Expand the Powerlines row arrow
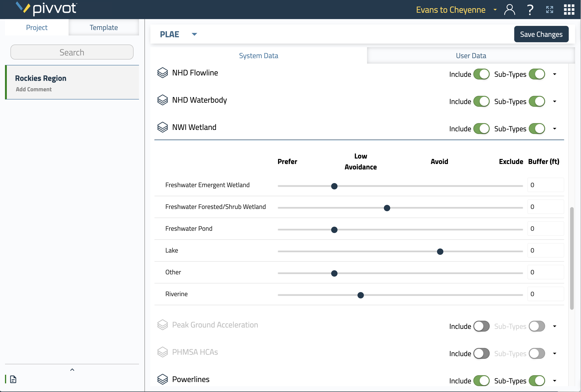This screenshot has width=581, height=392. (x=554, y=381)
